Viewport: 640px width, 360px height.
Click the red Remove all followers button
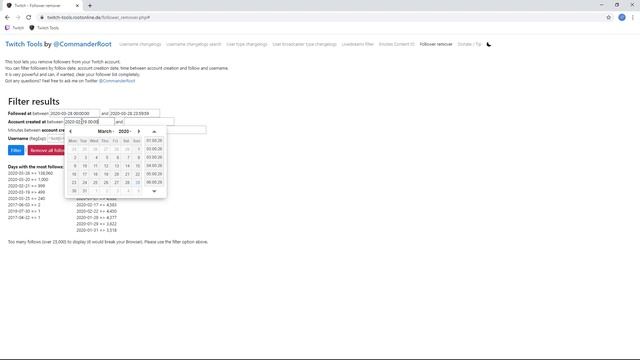tap(46, 150)
